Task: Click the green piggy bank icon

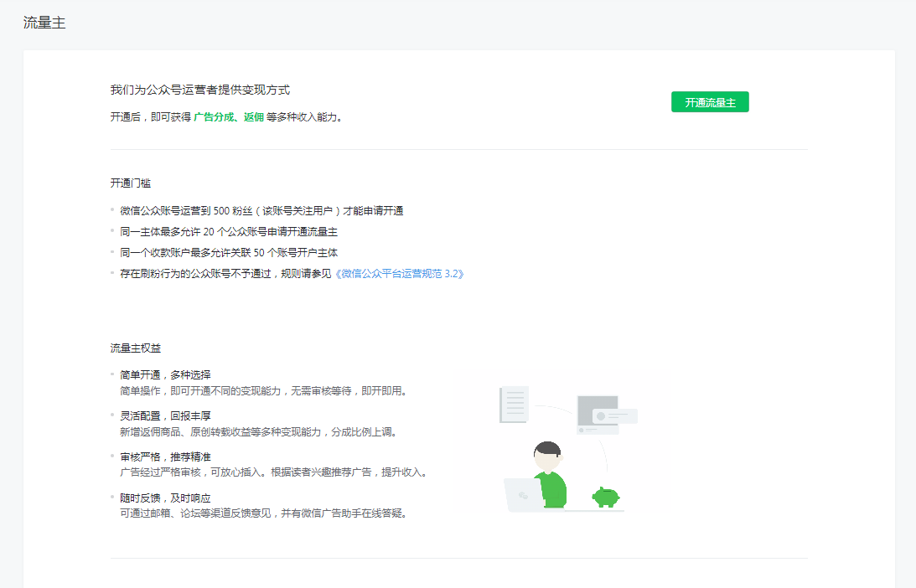Action: coord(606,497)
